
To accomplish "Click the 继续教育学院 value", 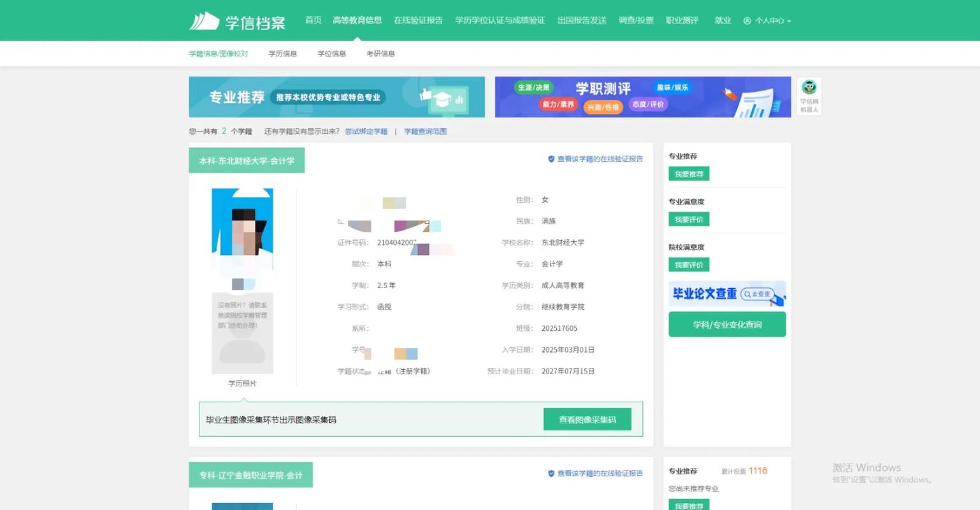I will (x=563, y=307).
